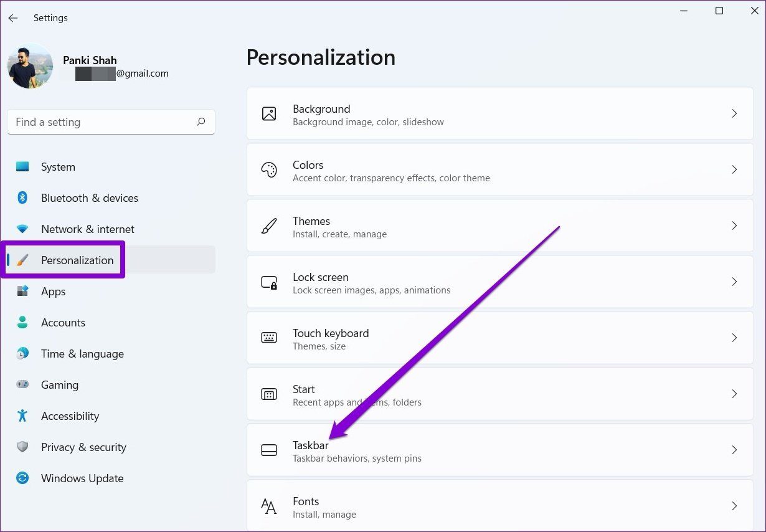Image resolution: width=766 pixels, height=532 pixels.
Task: Click the Gaming controller icon
Action: tap(22, 385)
